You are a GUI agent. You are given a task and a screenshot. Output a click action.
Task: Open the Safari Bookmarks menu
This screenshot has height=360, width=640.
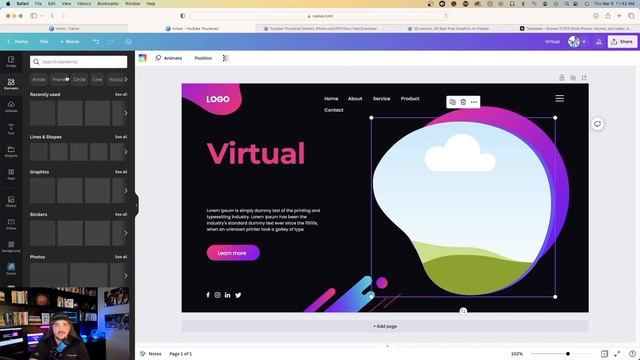click(108, 4)
